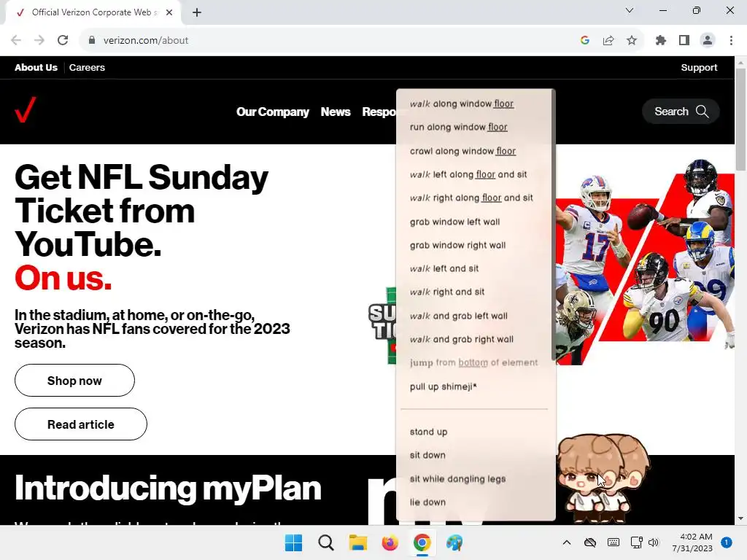Select 'lie down' action
Viewport: 747px width, 560px height.
[x=427, y=502]
